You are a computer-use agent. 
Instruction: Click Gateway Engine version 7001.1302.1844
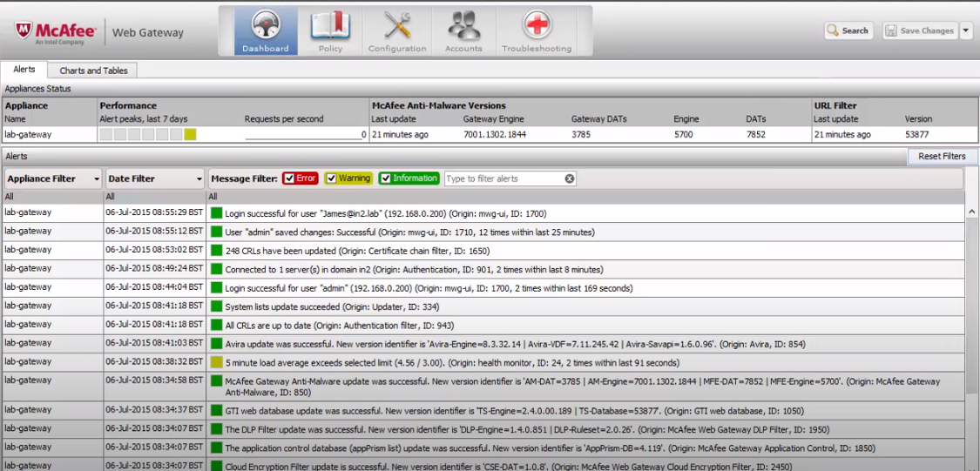click(495, 134)
